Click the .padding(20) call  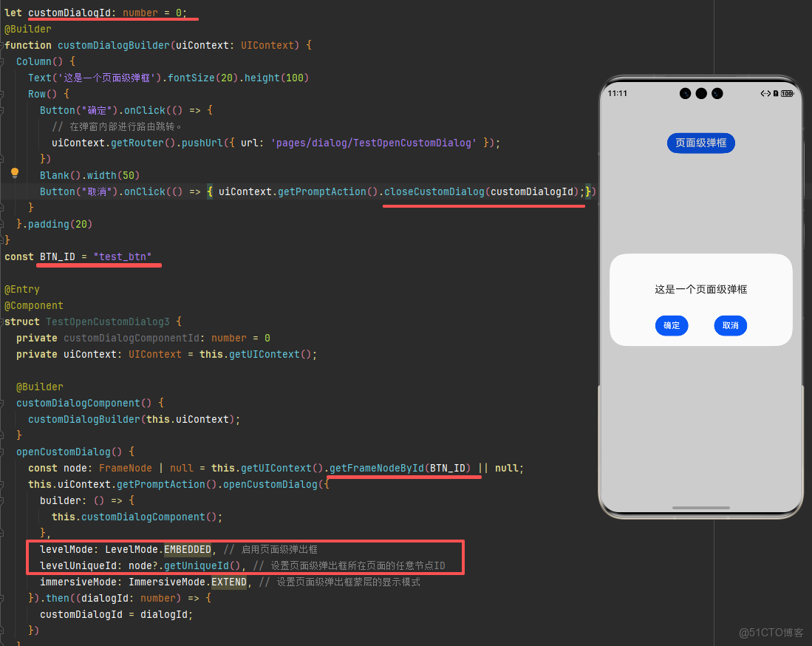58,224
